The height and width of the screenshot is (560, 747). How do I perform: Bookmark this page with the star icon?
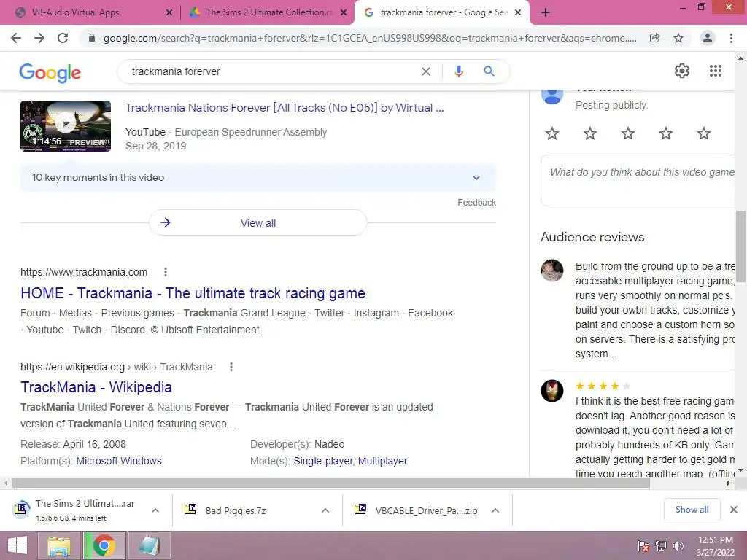[678, 38]
